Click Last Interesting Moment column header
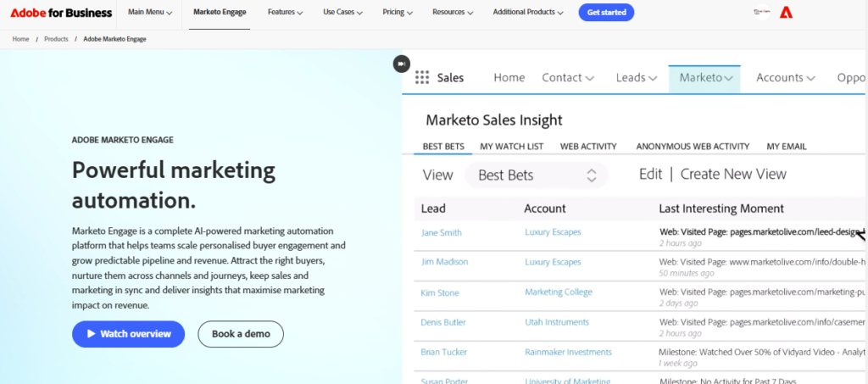The width and height of the screenshot is (868, 384). click(721, 209)
